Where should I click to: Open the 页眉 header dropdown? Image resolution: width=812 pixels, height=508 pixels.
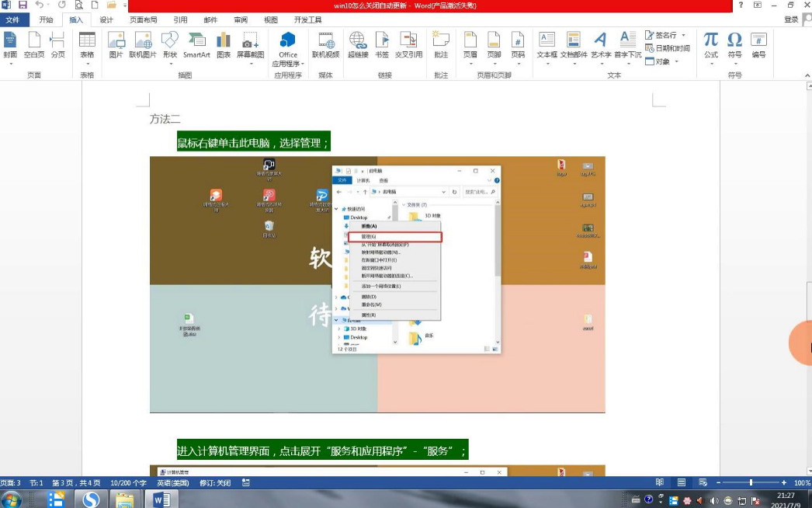[x=470, y=47]
